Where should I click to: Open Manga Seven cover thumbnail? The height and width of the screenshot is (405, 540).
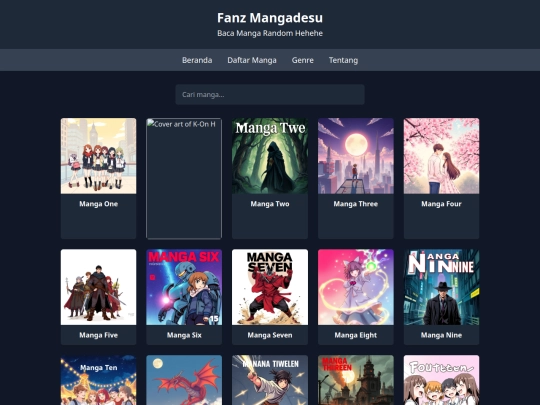(270, 287)
